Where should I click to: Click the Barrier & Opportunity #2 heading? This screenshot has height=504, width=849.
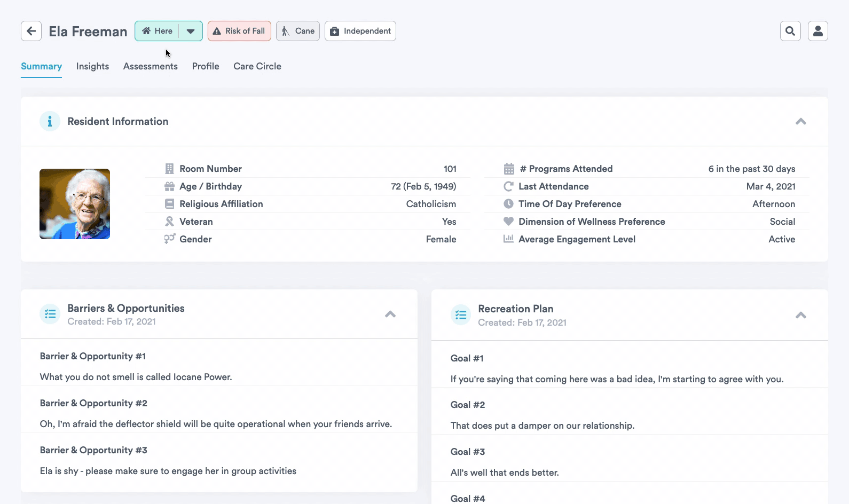(x=93, y=403)
